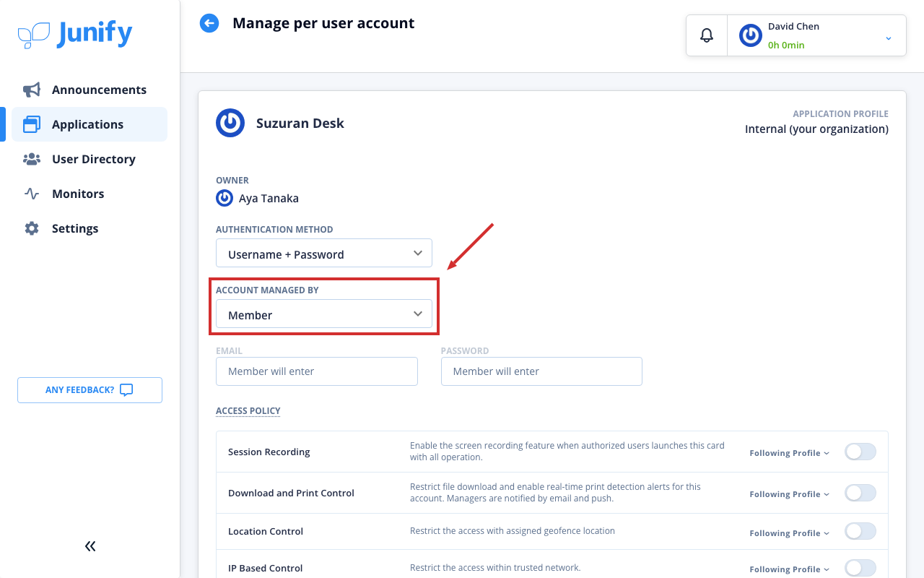Click David Chen's avatar icon
The width and height of the screenshot is (924, 578).
(751, 35)
